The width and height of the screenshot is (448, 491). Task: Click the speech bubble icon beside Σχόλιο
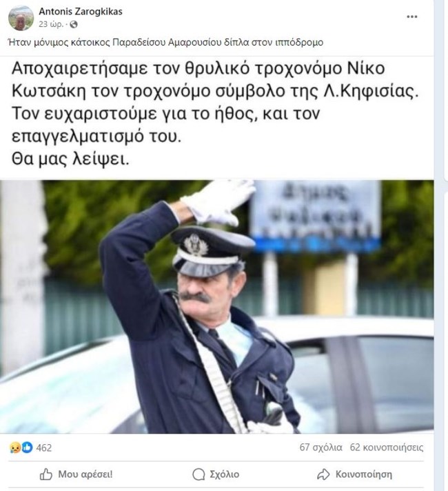(198, 474)
